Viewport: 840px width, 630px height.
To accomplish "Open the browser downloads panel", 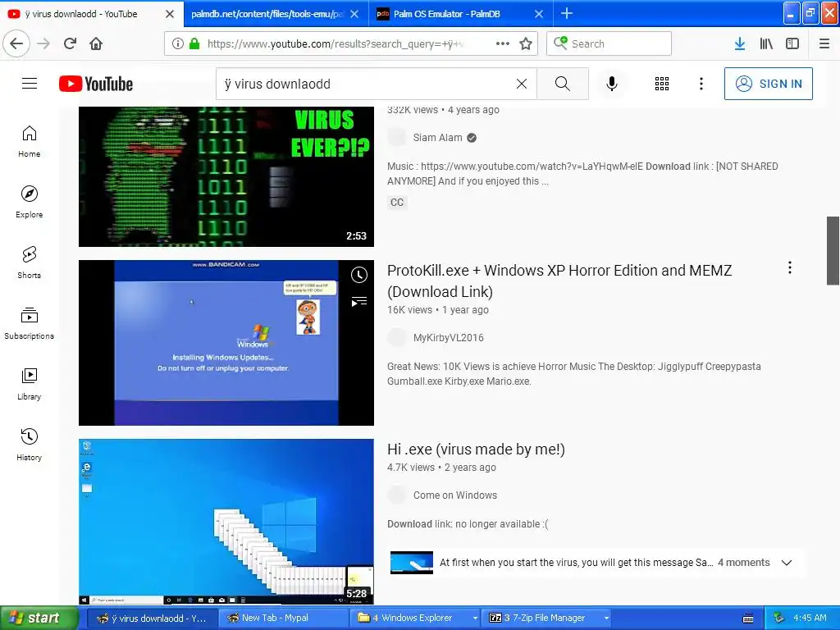I will pyautogui.click(x=740, y=43).
